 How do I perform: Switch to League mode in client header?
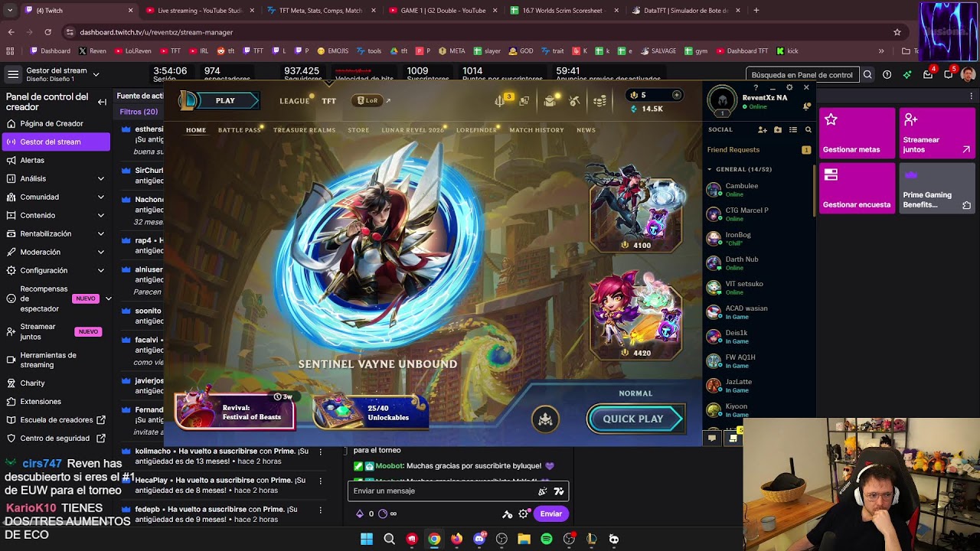294,101
